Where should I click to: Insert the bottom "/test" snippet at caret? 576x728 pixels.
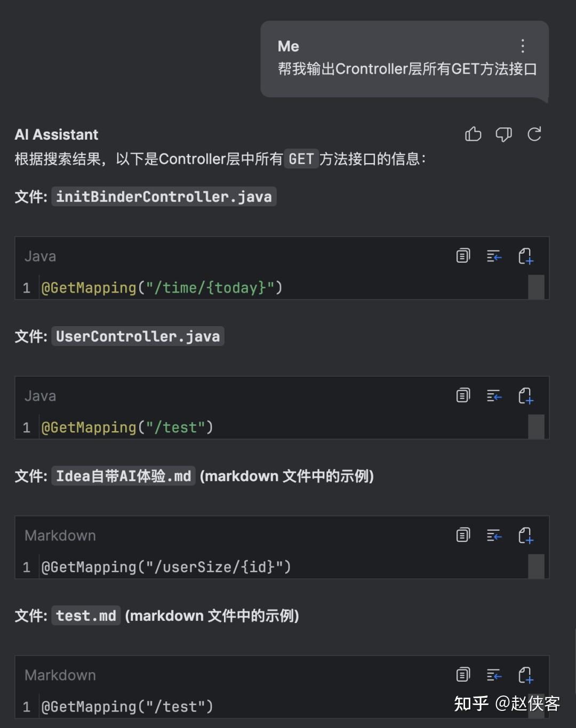[x=494, y=675]
